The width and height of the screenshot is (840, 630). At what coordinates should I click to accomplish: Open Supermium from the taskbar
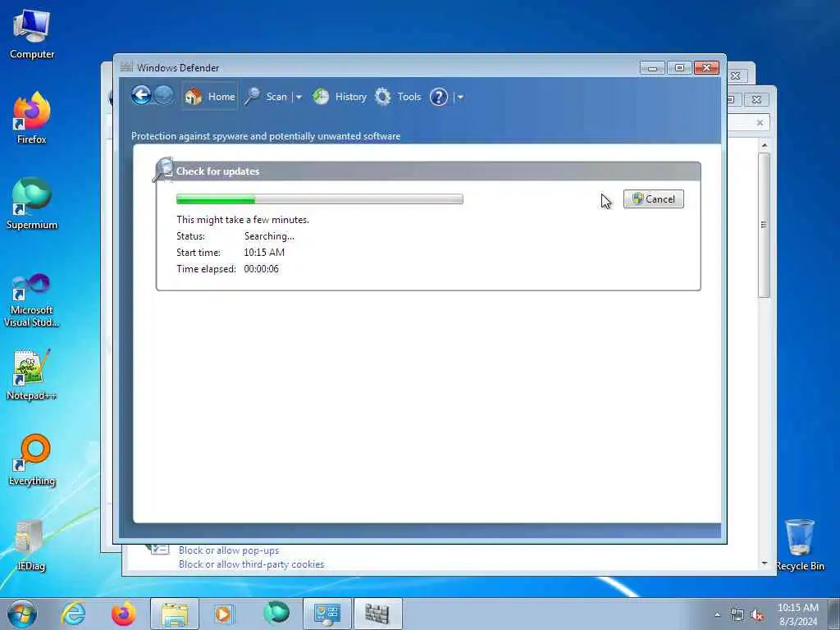click(276, 614)
